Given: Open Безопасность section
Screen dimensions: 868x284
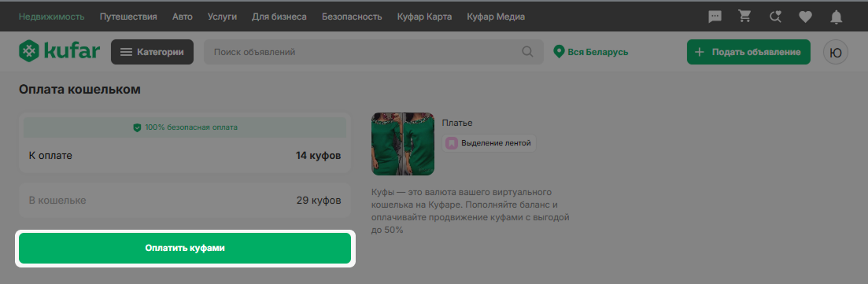Looking at the screenshot, I should [x=352, y=17].
